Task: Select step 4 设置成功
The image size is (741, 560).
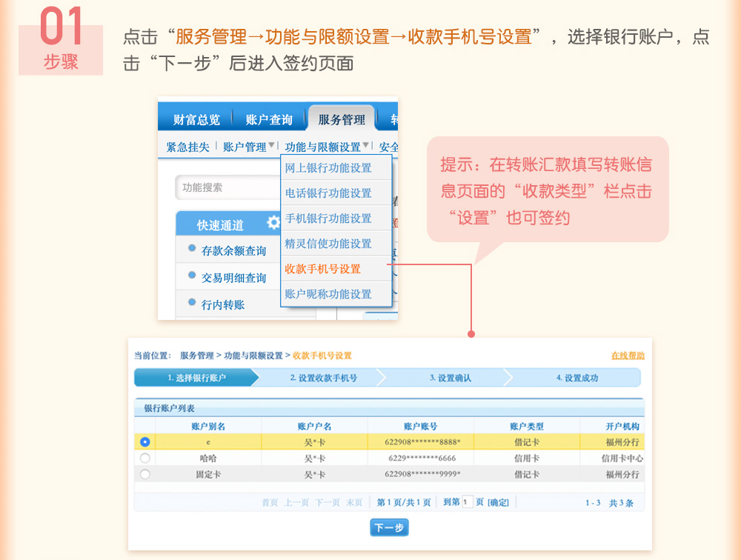Action: (576, 378)
